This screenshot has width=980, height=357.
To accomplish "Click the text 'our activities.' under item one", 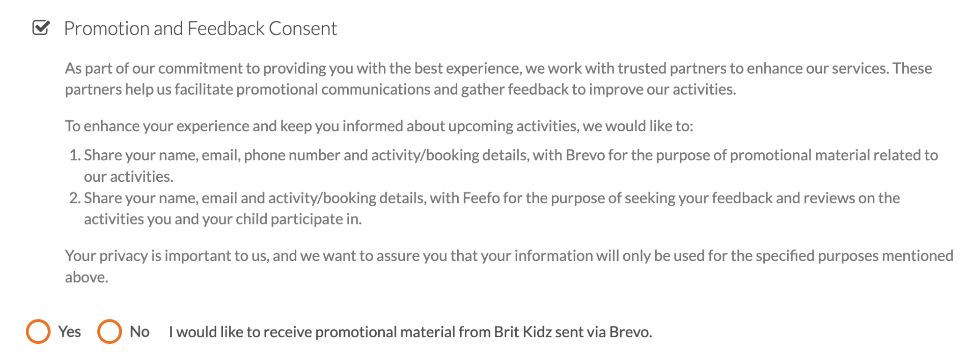I will [129, 177].
